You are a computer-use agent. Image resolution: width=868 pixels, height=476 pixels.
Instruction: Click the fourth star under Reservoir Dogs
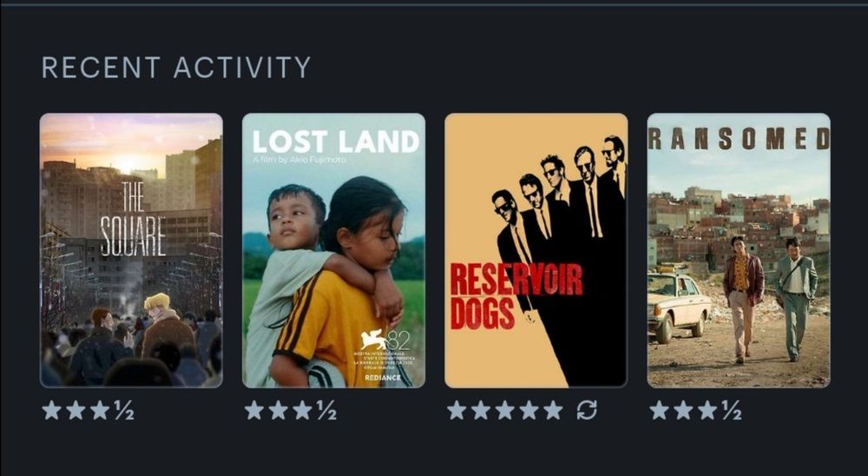(x=529, y=410)
